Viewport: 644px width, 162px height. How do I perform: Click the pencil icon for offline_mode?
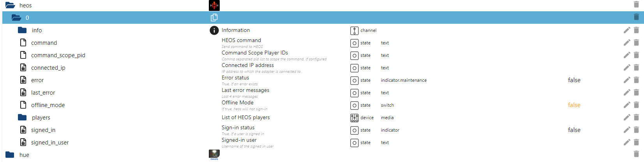click(x=626, y=105)
